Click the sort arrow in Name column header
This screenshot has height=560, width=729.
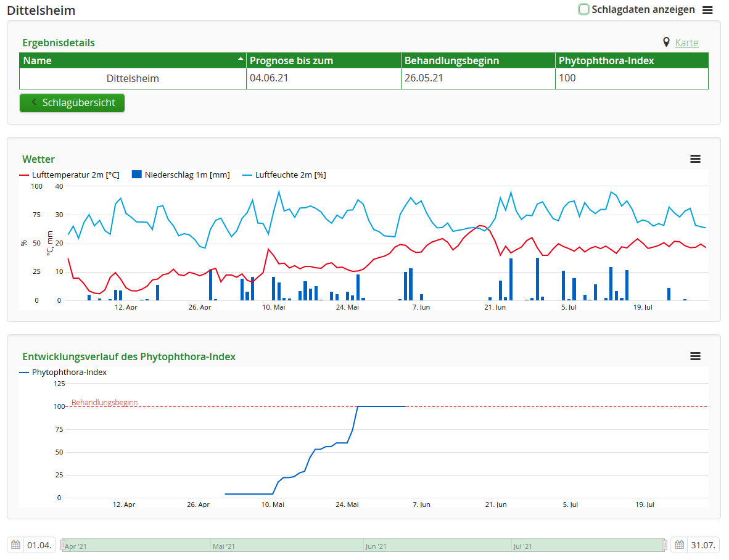coord(240,59)
